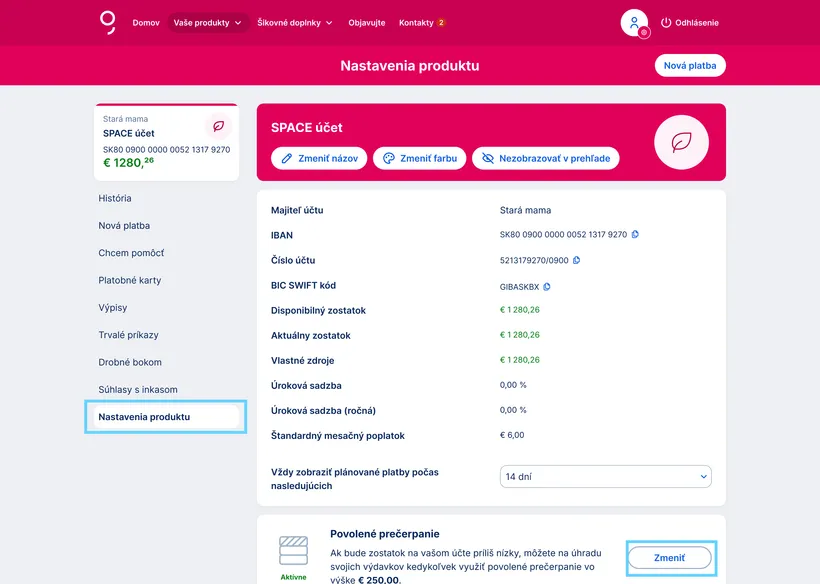The width and height of the screenshot is (820, 584).
Task: Click the overdraft card icon above Aktívne
Action: pyautogui.click(x=293, y=549)
